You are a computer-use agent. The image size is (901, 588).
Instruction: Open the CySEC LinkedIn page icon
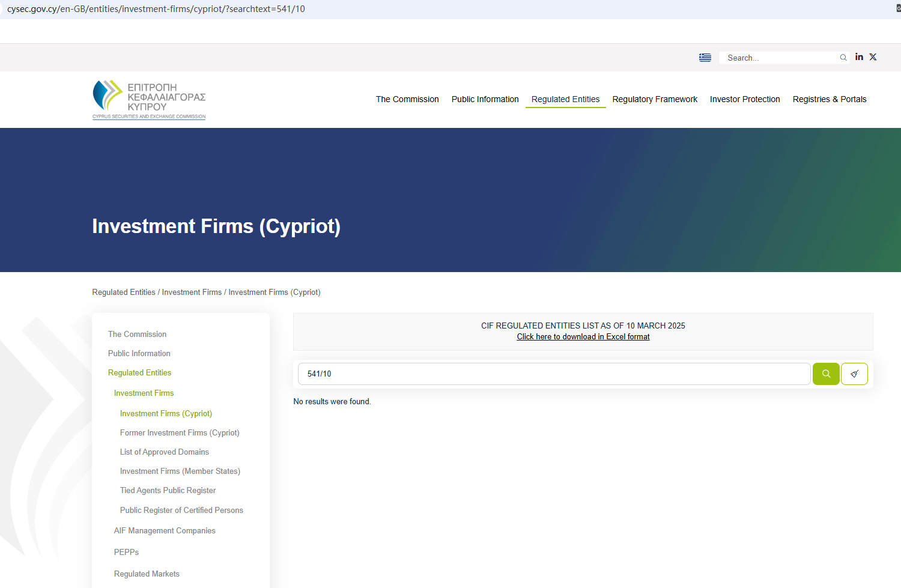tap(859, 57)
